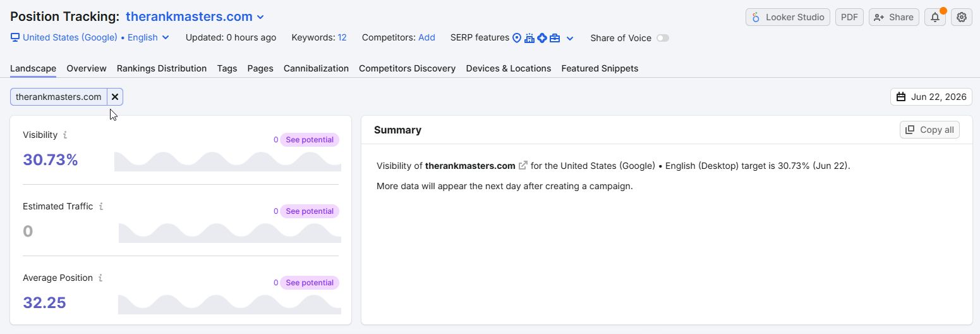
Task: Open the Tags tab
Action: (x=227, y=68)
